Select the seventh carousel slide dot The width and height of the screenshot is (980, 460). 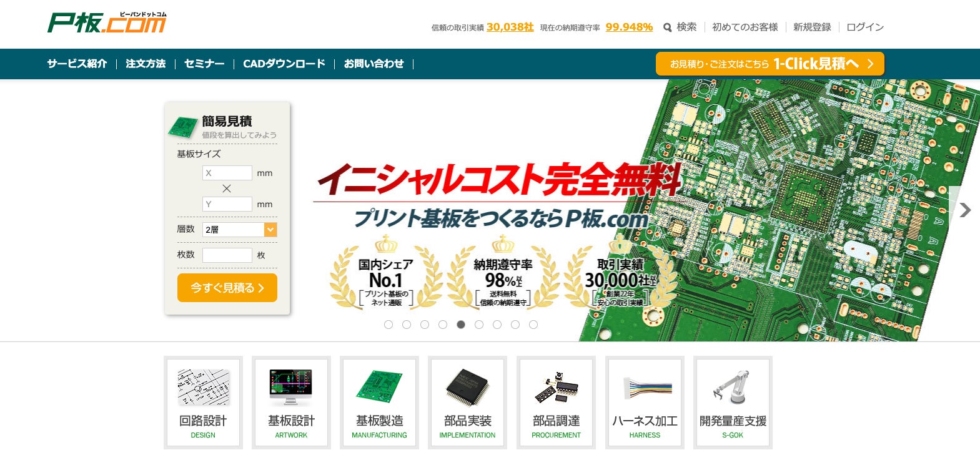coord(497,325)
